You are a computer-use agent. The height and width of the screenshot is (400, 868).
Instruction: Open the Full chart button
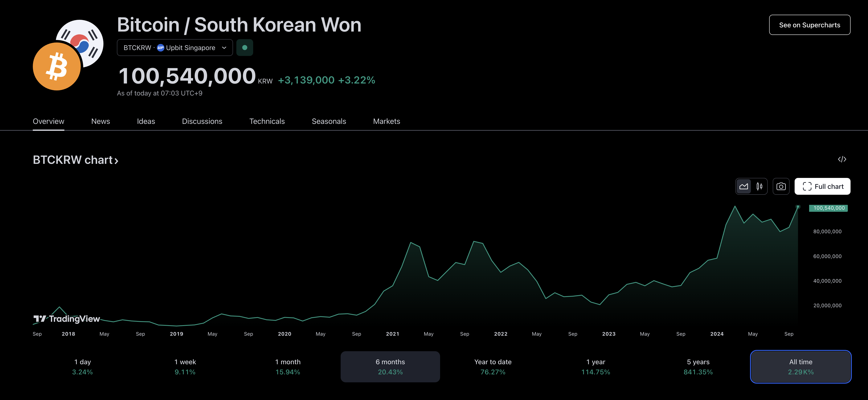(822, 186)
